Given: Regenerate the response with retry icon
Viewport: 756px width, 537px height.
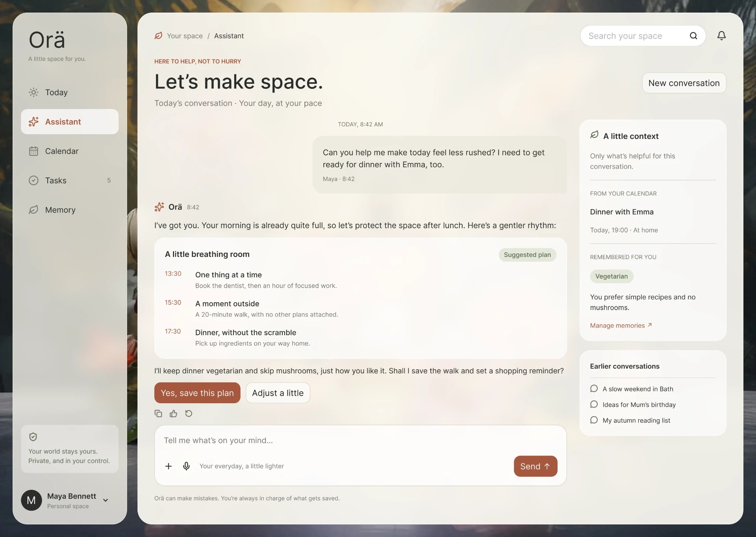Looking at the screenshot, I should click(189, 413).
